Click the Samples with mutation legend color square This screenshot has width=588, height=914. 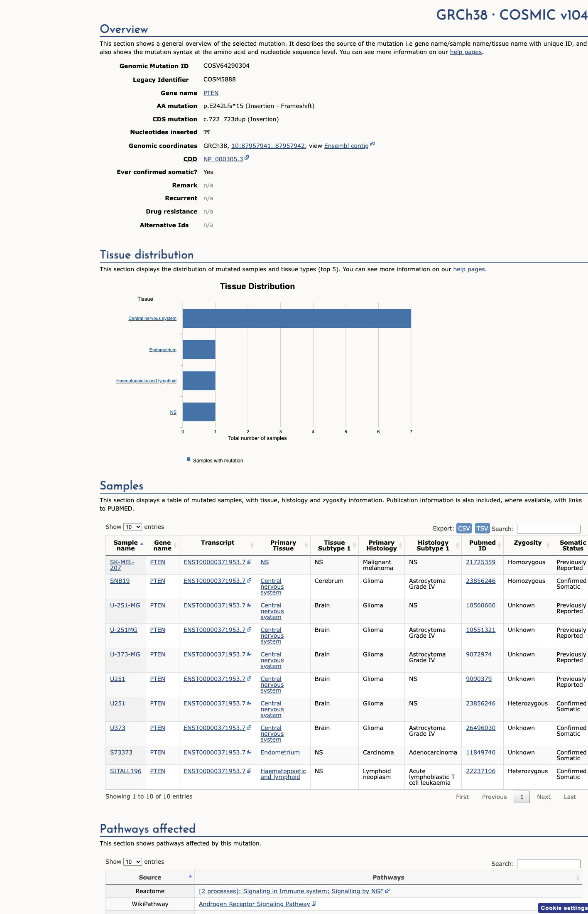[x=189, y=459]
